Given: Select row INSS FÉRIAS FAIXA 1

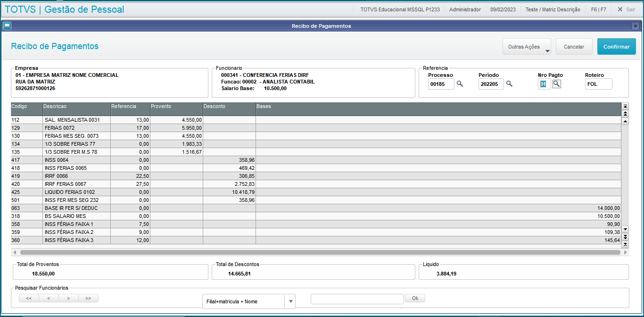Looking at the screenshot, I should point(316,224).
